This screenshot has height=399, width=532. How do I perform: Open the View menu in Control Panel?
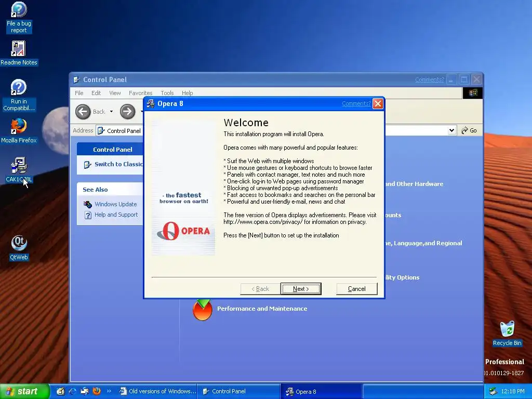pyautogui.click(x=115, y=93)
